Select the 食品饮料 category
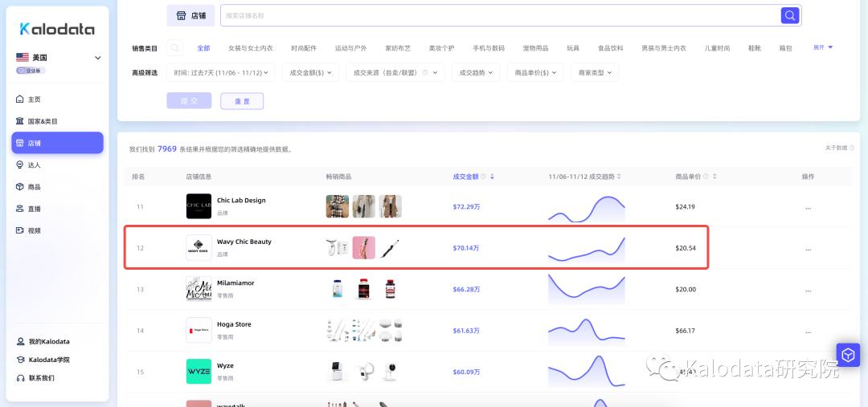The image size is (868, 407). tap(611, 48)
